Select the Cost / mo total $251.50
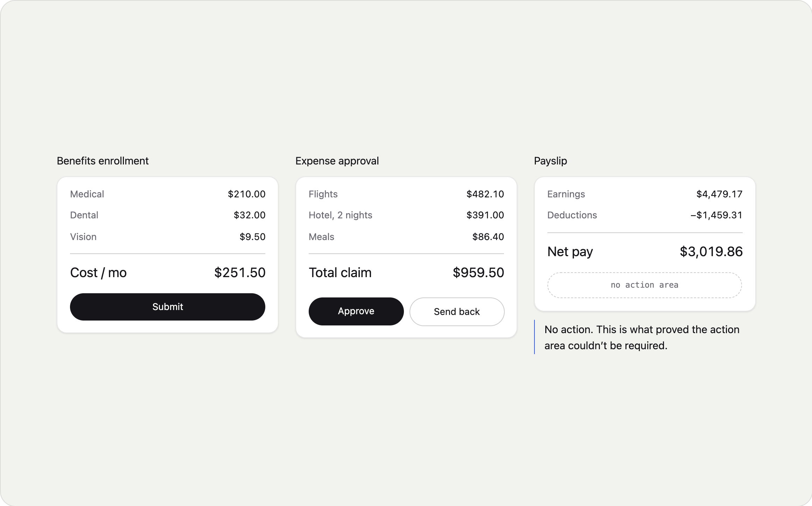812x506 pixels. (240, 273)
